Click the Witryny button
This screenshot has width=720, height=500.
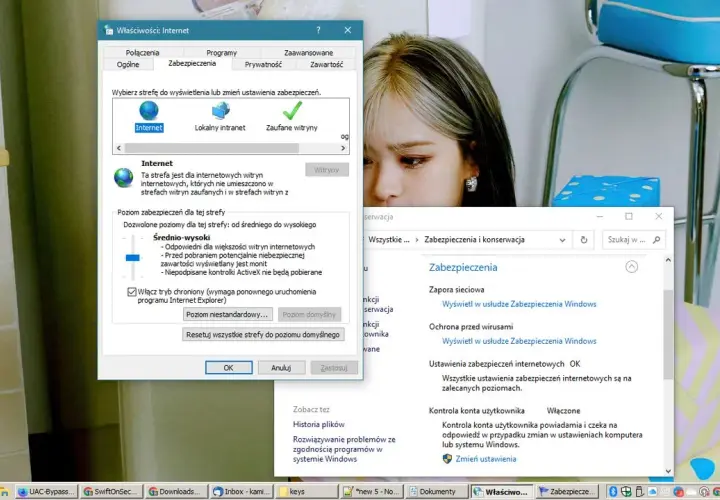pyautogui.click(x=327, y=170)
